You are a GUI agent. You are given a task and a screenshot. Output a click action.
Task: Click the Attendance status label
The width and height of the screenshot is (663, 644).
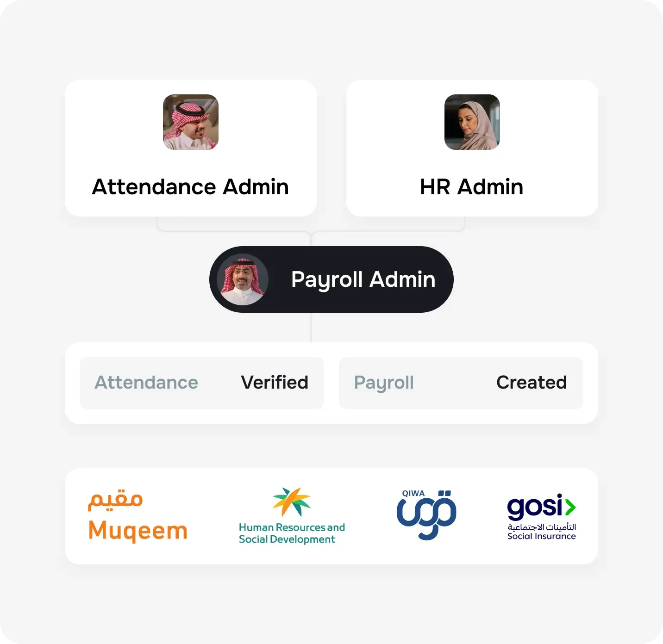pyautogui.click(x=146, y=383)
